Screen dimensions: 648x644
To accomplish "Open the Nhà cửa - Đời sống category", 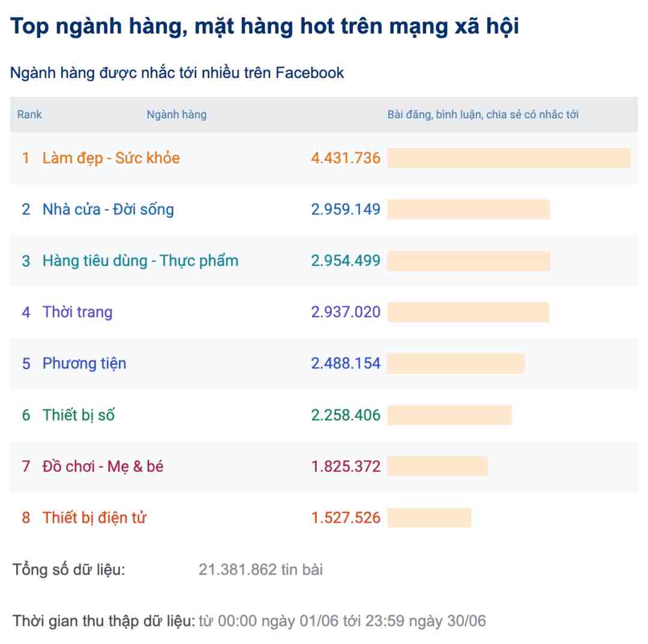I will [x=108, y=209].
